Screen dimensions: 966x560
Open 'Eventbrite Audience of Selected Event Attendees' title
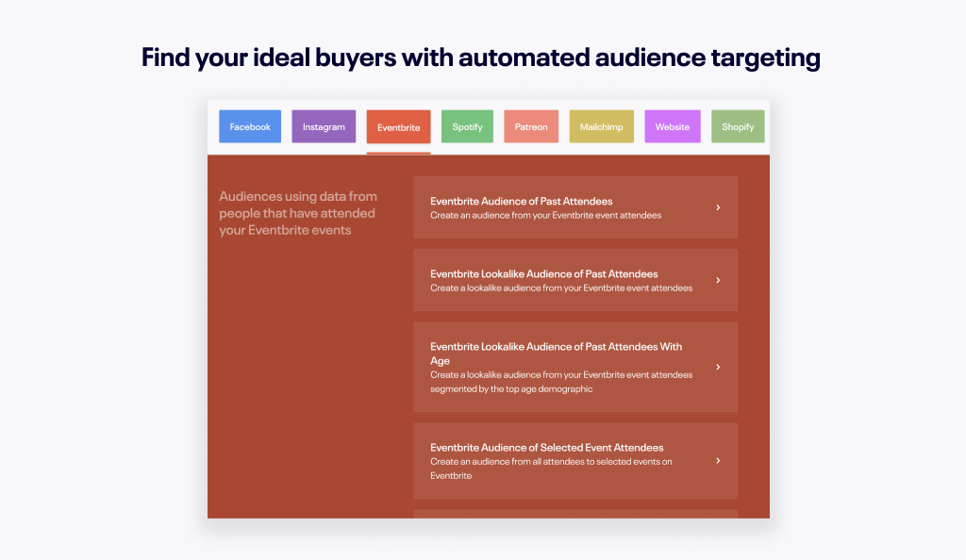coord(546,448)
